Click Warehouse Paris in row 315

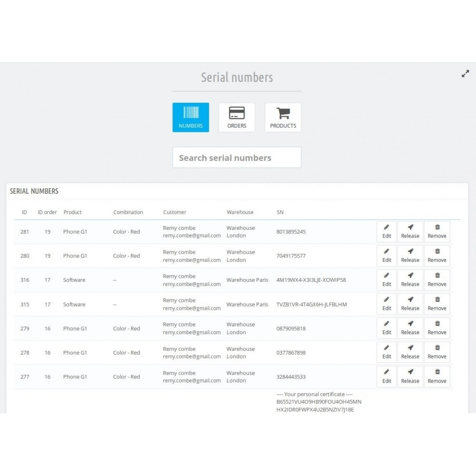(x=247, y=304)
